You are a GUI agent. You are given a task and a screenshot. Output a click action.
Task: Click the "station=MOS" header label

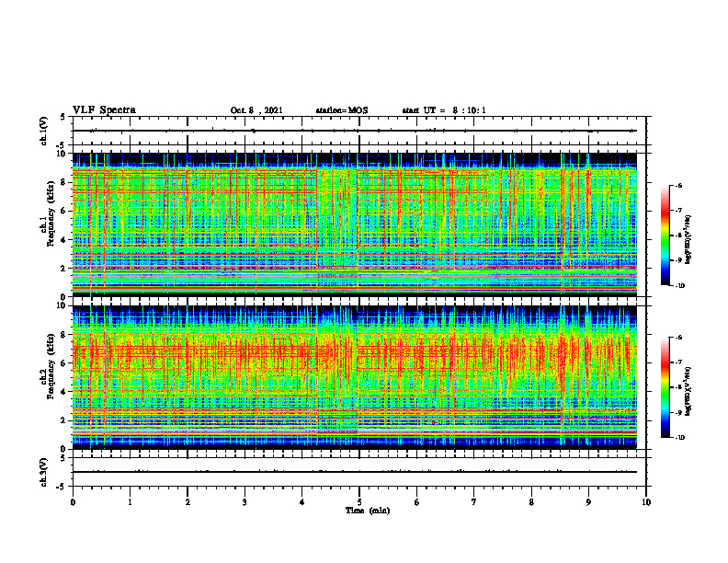coord(342,110)
